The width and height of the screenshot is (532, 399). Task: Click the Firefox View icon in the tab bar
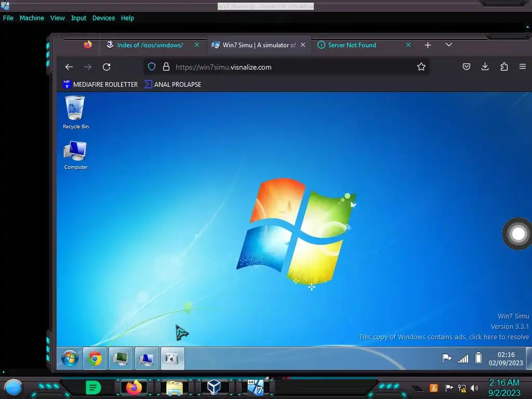[88, 45]
